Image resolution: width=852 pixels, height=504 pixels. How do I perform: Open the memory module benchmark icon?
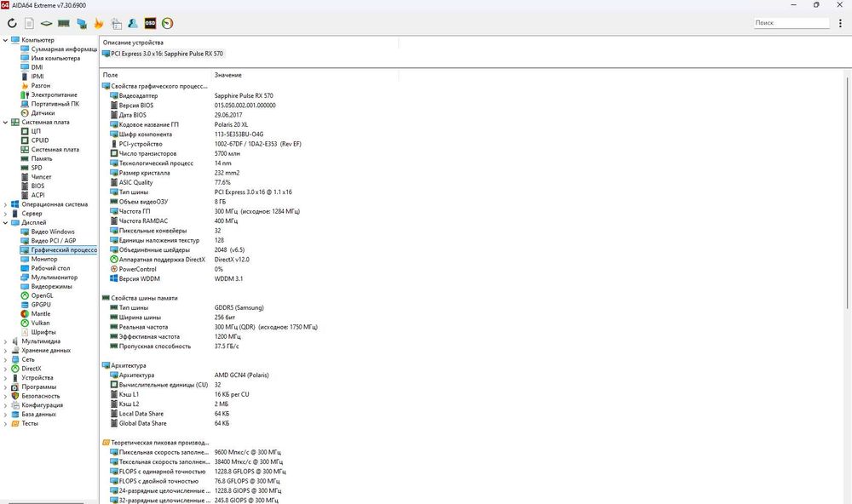pos(64,23)
